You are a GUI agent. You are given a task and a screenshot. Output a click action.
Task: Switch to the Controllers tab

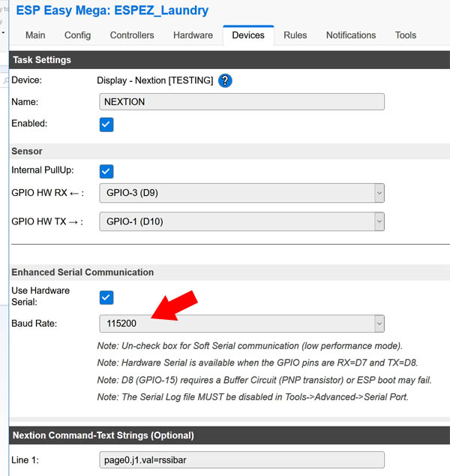[x=132, y=35]
